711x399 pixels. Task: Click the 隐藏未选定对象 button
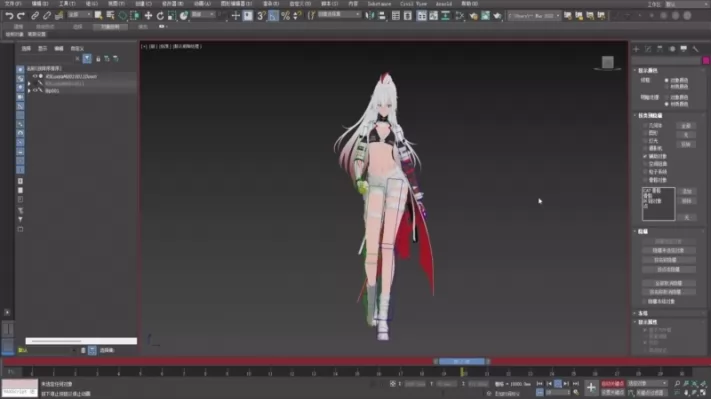(668, 250)
